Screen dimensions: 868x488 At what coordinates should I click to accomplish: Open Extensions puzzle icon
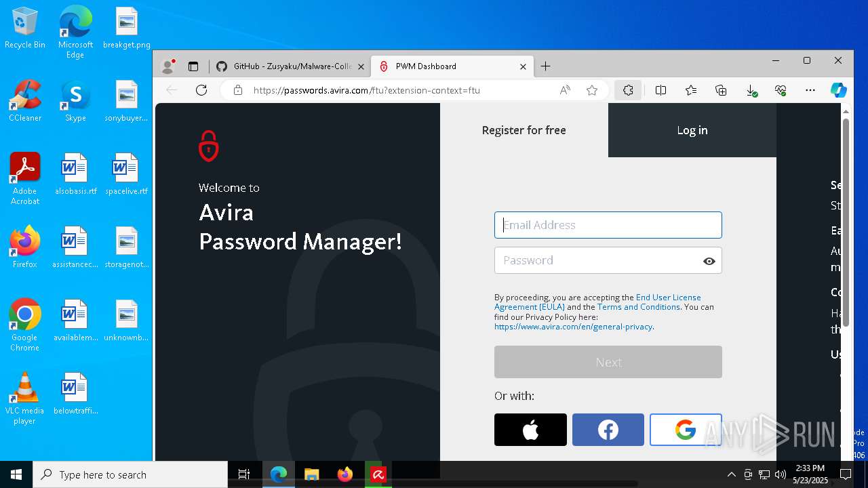[628, 90]
